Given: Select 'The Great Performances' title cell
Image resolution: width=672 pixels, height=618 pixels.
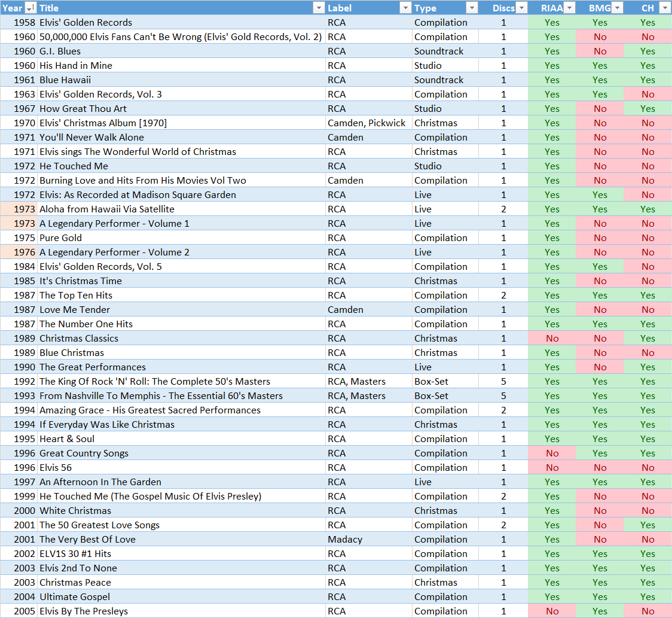Looking at the screenshot, I should click(181, 367).
